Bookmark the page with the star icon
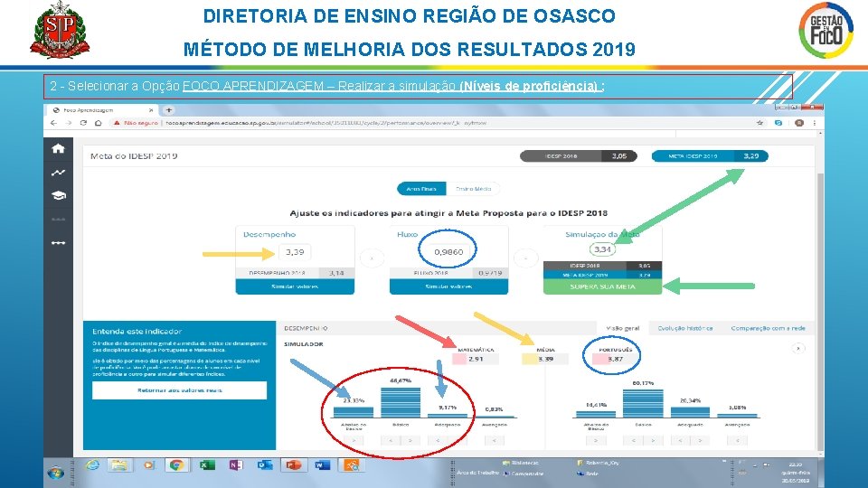868x488 pixels. 759,123
